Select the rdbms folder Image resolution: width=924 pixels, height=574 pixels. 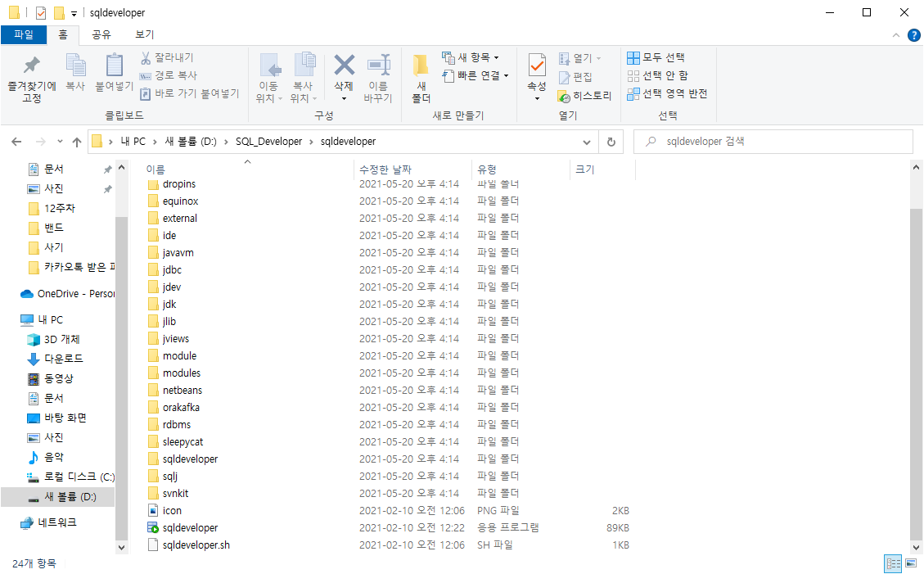point(169,424)
